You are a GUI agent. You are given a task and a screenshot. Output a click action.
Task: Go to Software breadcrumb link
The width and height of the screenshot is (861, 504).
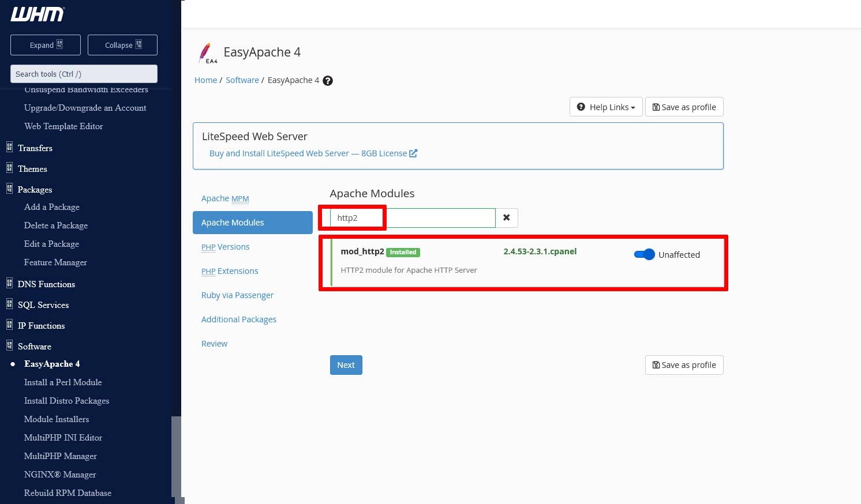coord(242,80)
